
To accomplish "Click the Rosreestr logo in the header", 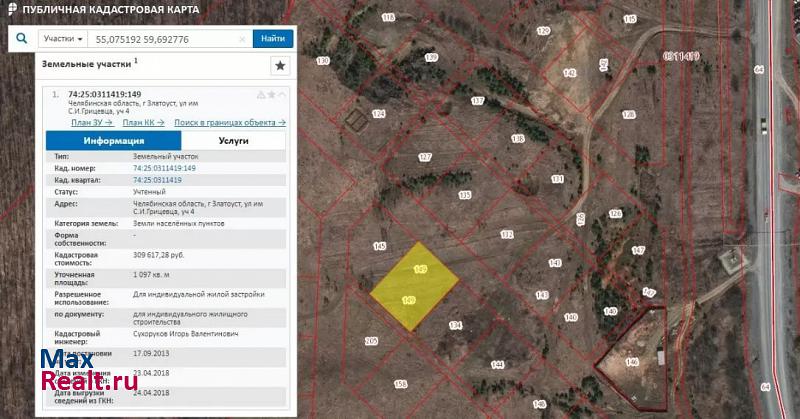I will [10, 9].
